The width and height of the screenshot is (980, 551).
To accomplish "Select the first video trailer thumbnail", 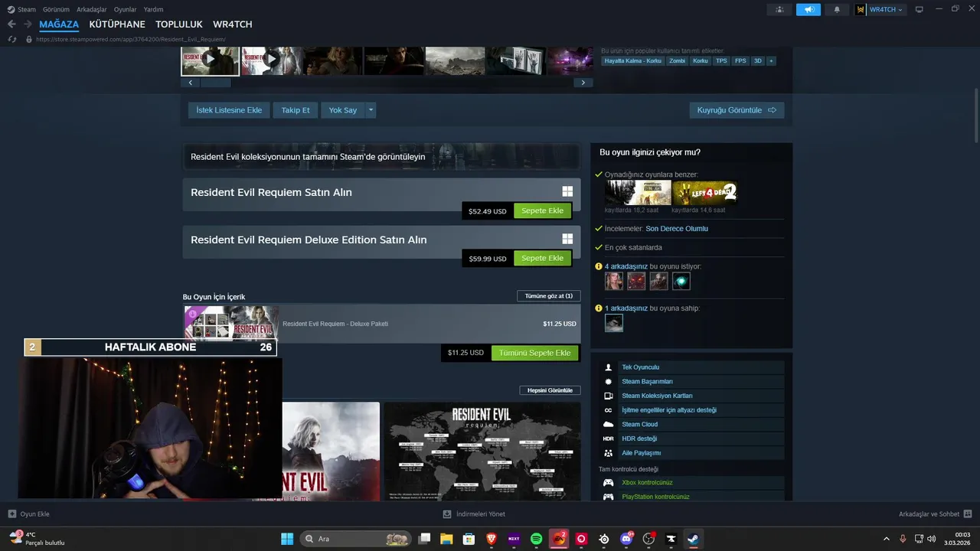I will click(x=211, y=60).
